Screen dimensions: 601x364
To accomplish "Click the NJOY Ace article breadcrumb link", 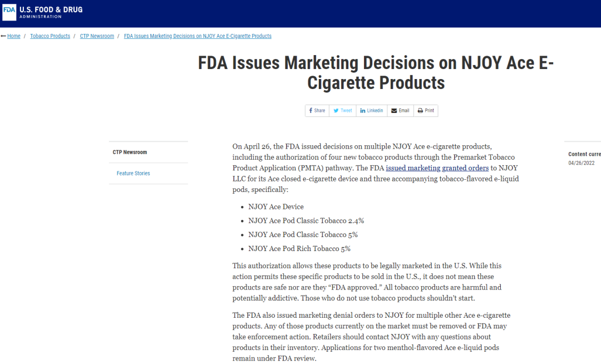I will tap(198, 36).
